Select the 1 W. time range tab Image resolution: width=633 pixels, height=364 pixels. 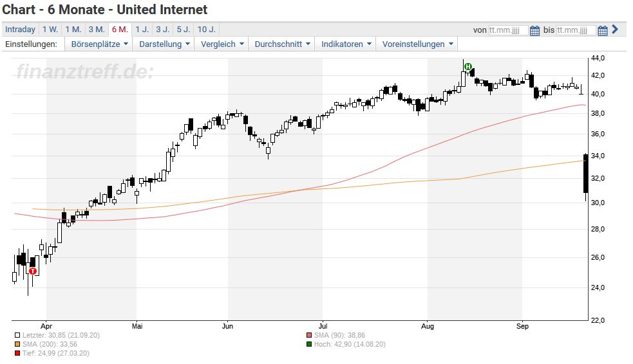(50, 30)
